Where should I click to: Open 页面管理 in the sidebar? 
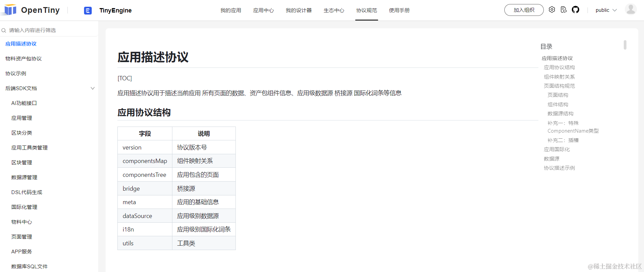pyautogui.click(x=22, y=237)
